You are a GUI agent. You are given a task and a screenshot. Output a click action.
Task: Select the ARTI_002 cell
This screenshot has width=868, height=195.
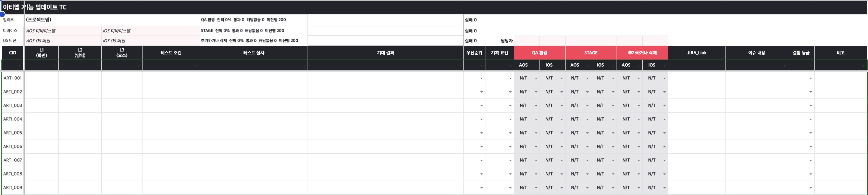pos(13,92)
